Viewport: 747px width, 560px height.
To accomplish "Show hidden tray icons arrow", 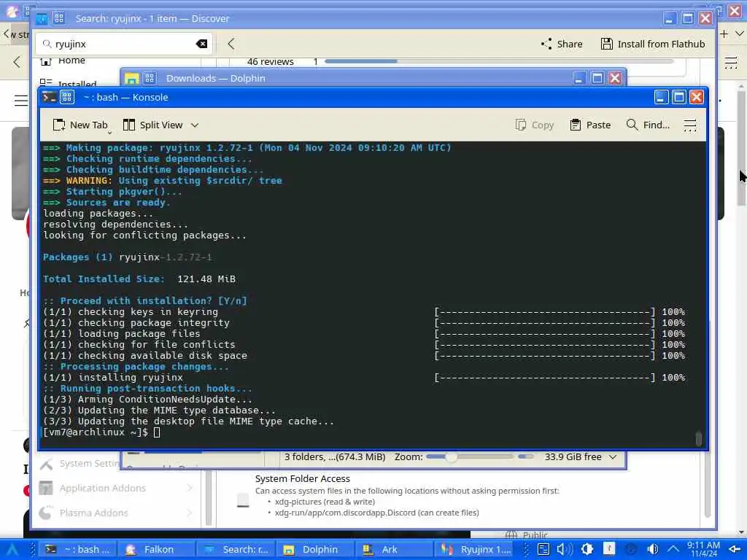I will click(673, 550).
